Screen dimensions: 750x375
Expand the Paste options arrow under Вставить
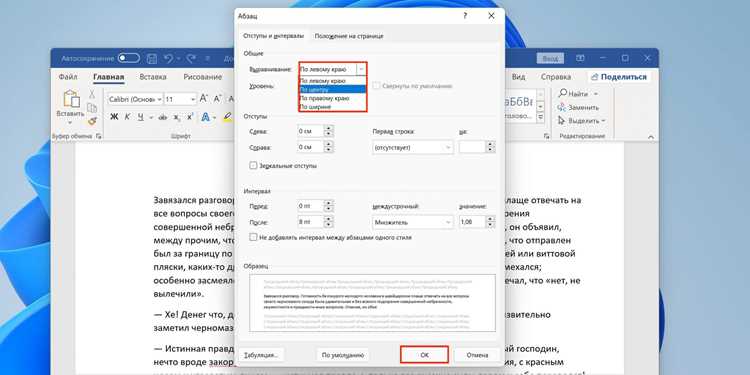point(70,122)
